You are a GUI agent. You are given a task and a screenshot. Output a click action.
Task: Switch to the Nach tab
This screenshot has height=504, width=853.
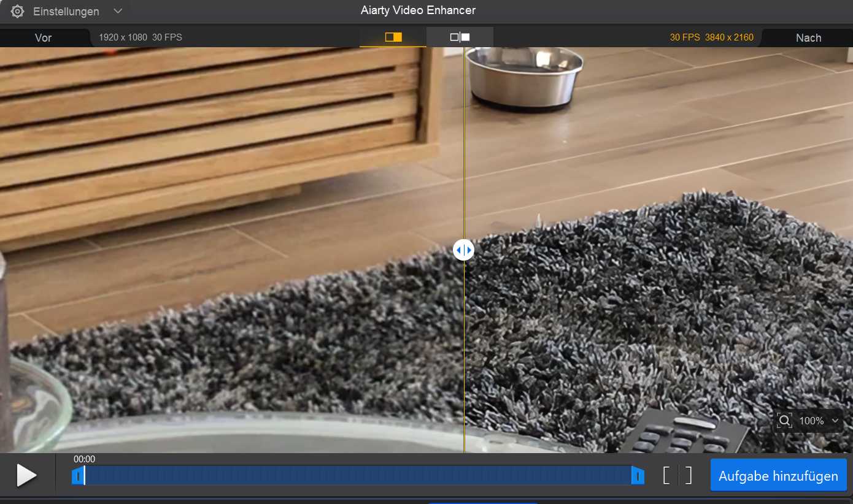(808, 37)
